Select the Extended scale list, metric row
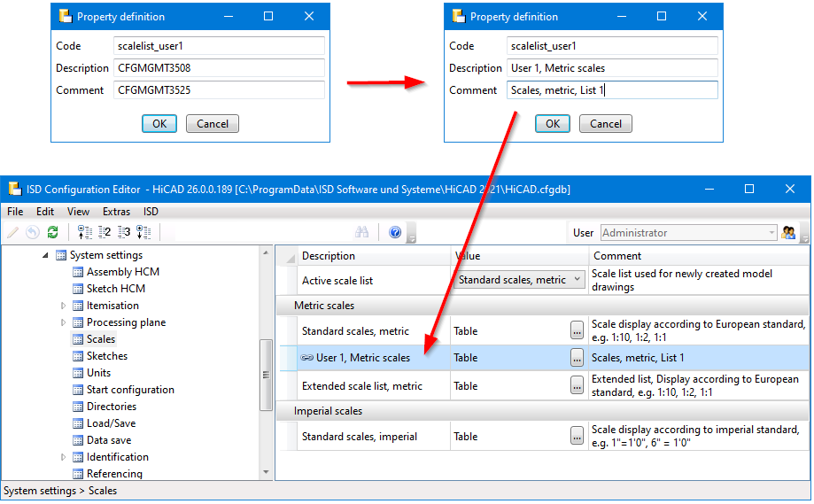This screenshot has width=814, height=504. 545,385
